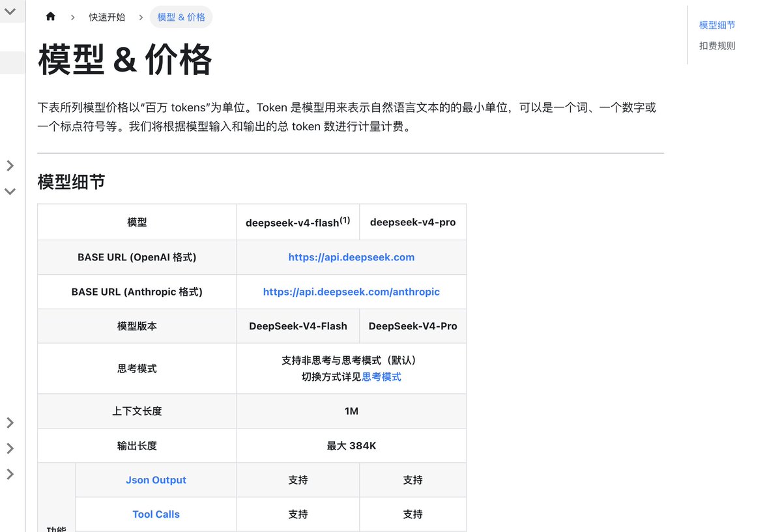Click the 输出长度 row label
782x532 pixels.
pyautogui.click(x=137, y=445)
